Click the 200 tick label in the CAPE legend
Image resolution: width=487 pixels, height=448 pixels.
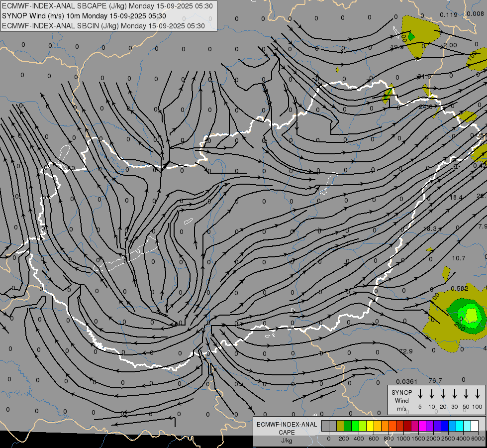click(x=344, y=439)
